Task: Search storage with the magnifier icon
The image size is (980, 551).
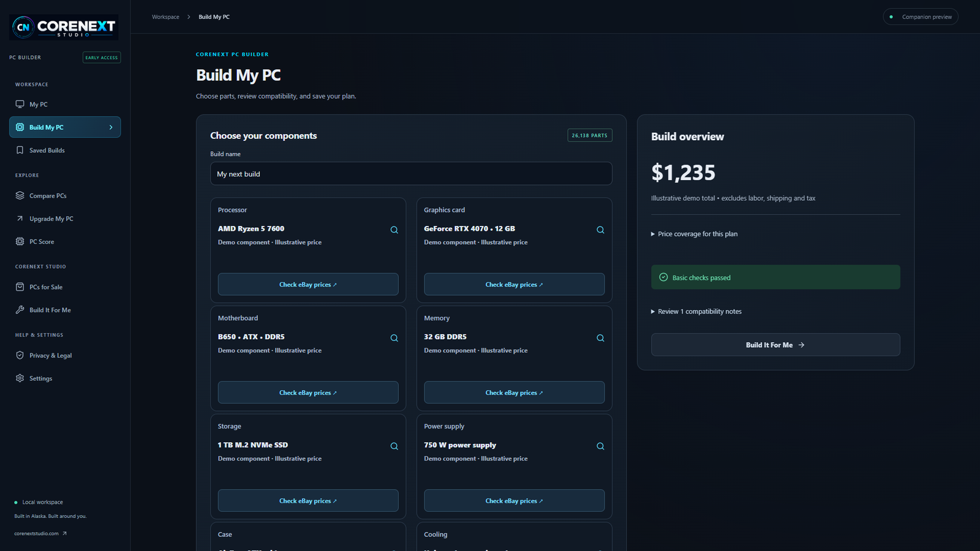Action: pyautogui.click(x=394, y=446)
